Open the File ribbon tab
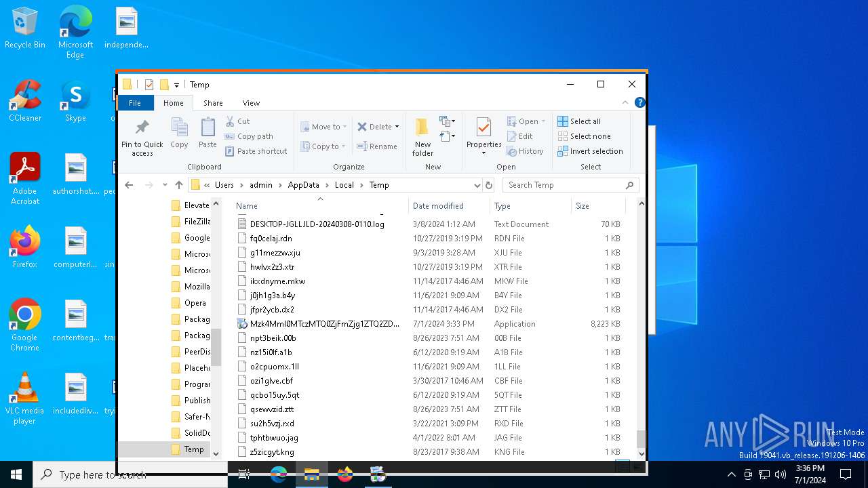 135,103
